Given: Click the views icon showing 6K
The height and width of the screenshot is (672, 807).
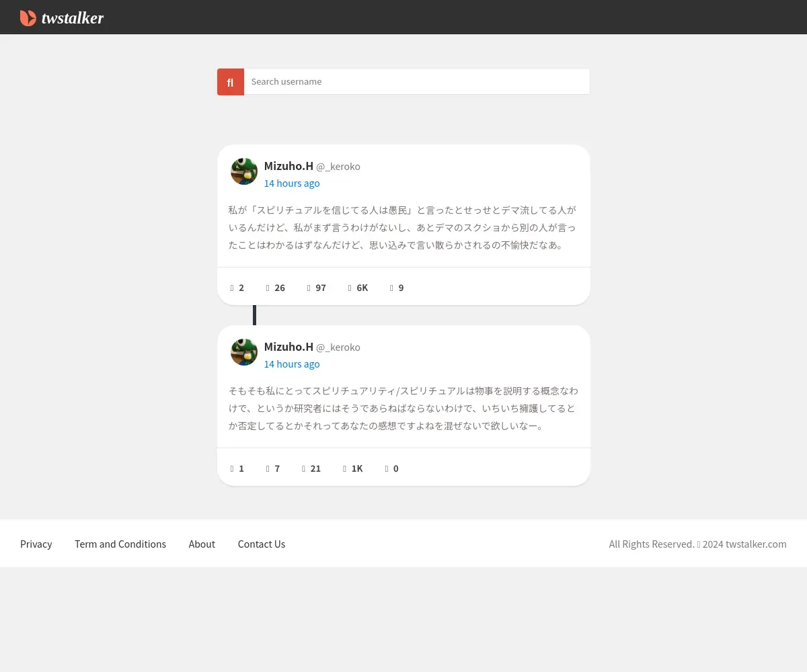Looking at the screenshot, I should pos(350,288).
